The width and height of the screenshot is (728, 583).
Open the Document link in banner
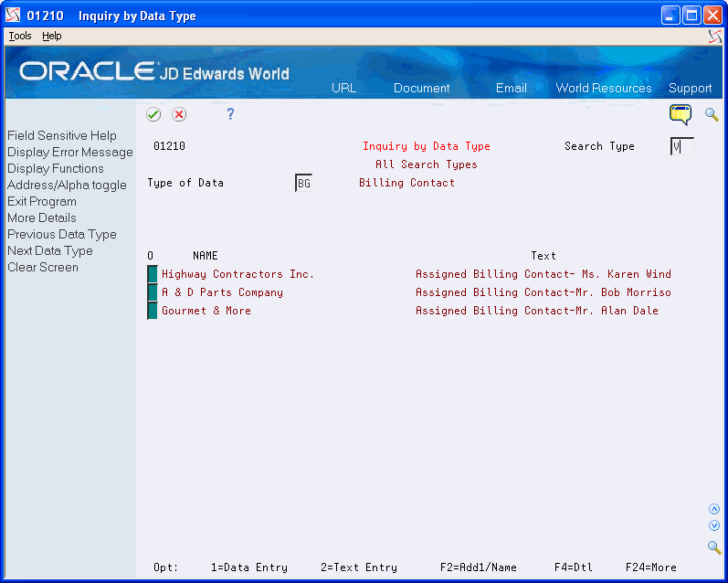422,89
